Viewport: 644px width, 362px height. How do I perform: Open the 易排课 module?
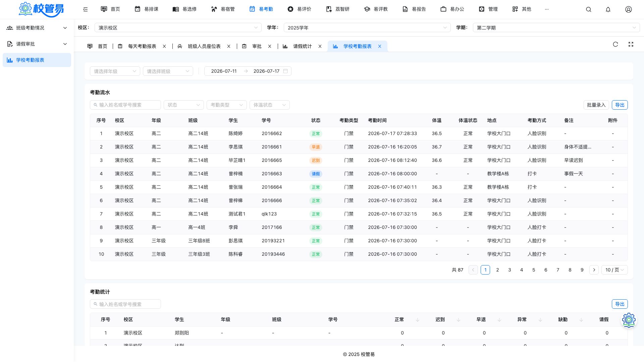146,9
